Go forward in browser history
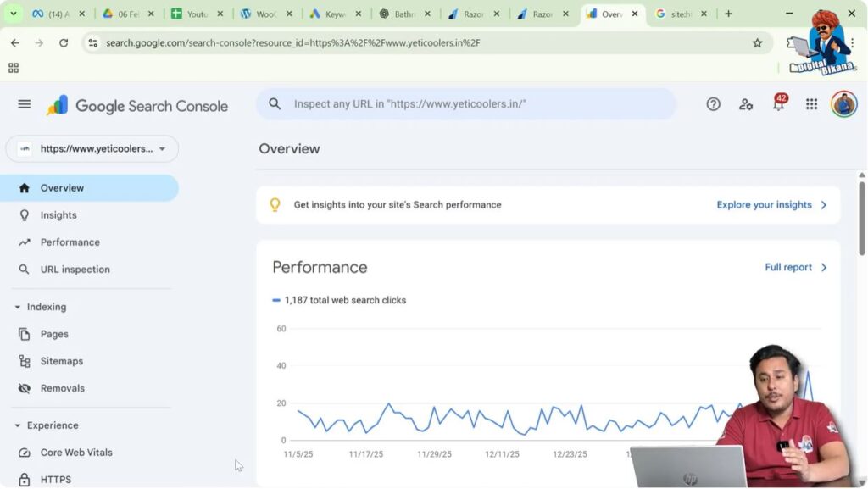Viewport: 868px width, 489px height. [39, 42]
